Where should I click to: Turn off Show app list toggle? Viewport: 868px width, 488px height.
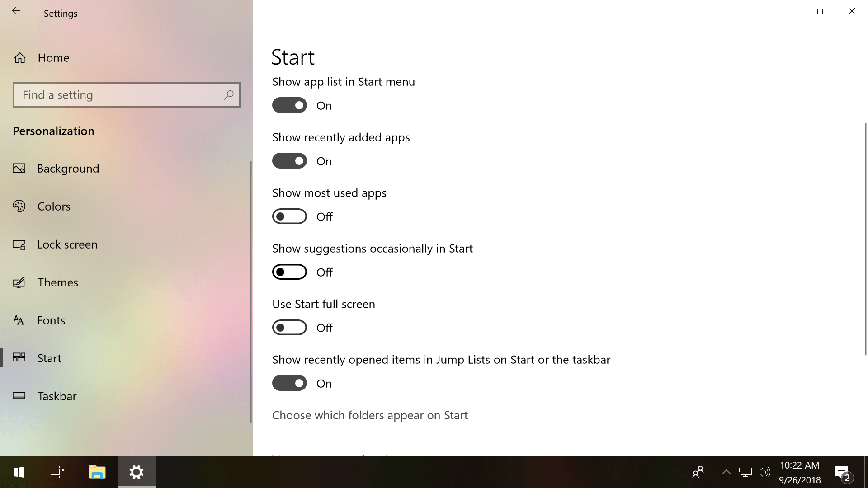click(289, 105)
